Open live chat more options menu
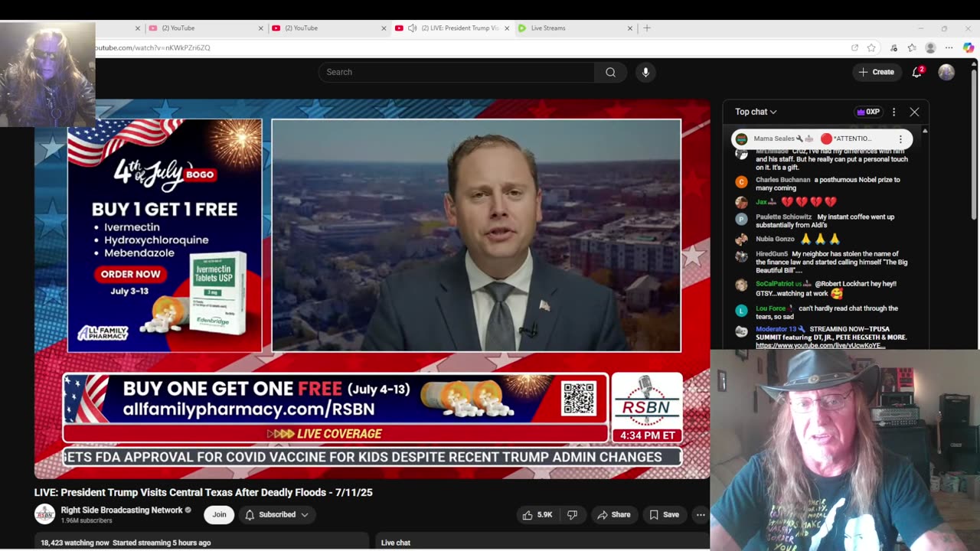Image resolution: width=980 pixels, height=551 pixels. coord(893,112)
